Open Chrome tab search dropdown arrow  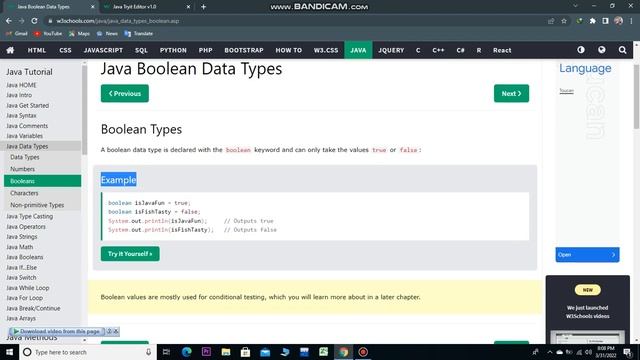575,6
